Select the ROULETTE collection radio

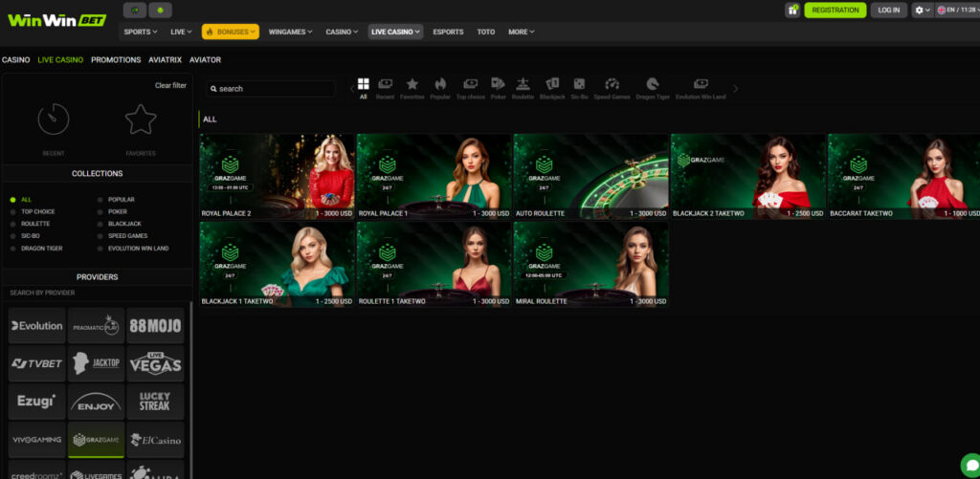[x=12, y=224]
